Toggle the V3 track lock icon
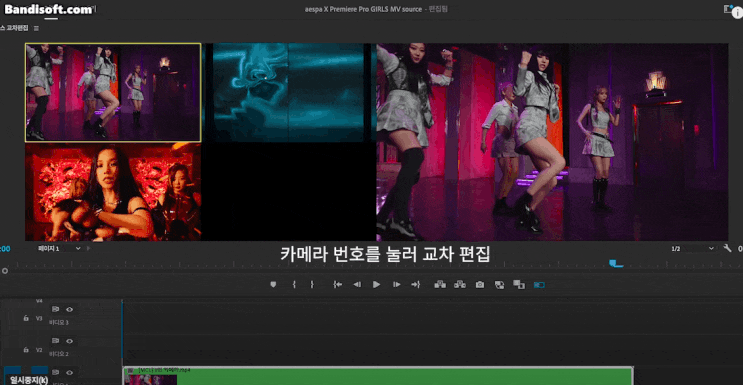This screenshot has width=743, height=385. click(26, 319)
